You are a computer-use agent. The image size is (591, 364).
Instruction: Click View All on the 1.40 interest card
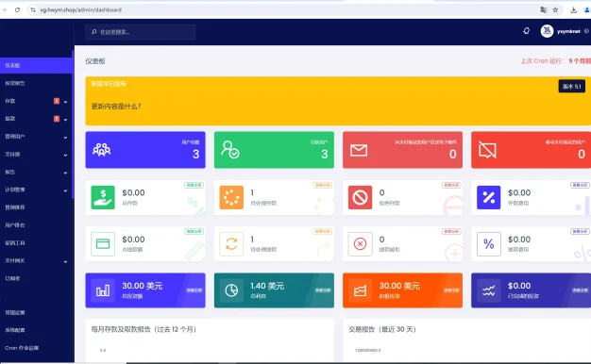[x=323, y=290]
